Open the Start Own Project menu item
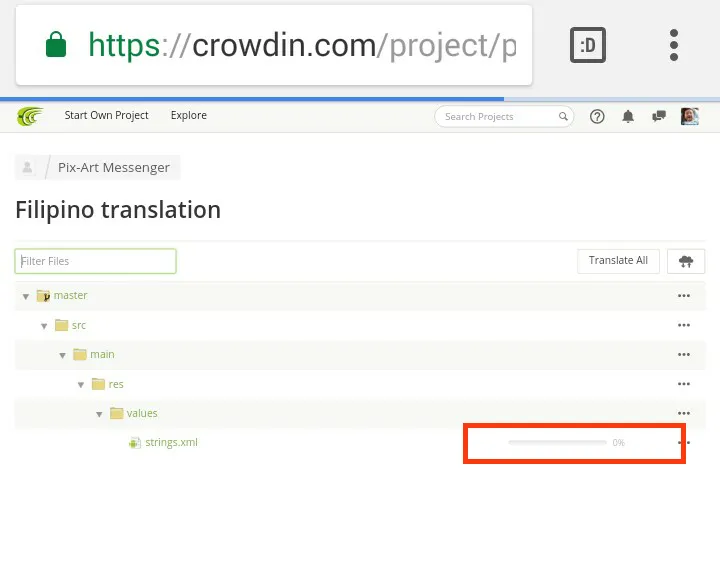720x566 pixels. click(x=106, y=115)
